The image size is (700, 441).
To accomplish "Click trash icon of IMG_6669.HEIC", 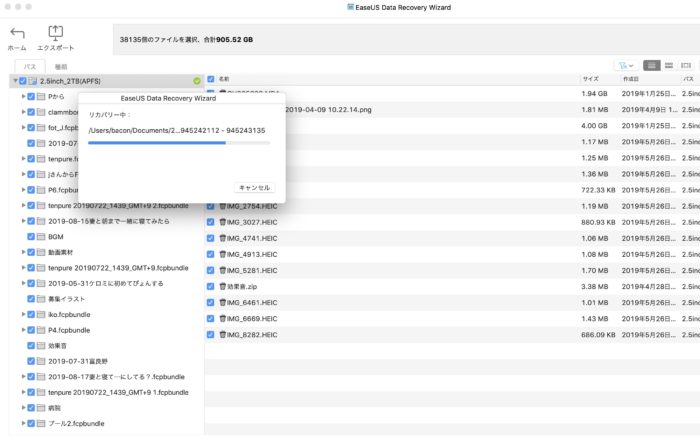I will click(223, 319).
